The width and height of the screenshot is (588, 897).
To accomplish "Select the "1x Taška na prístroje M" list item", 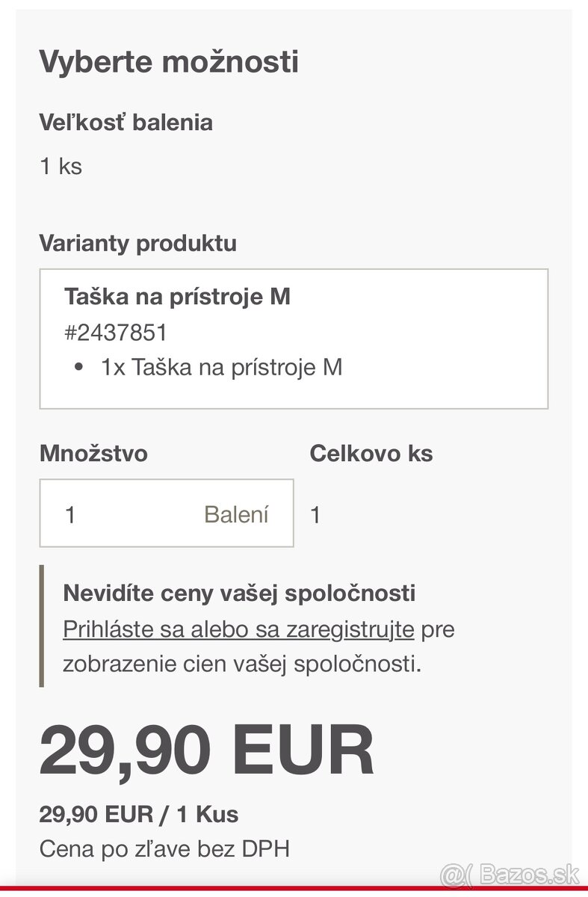I will coord(221,366).
